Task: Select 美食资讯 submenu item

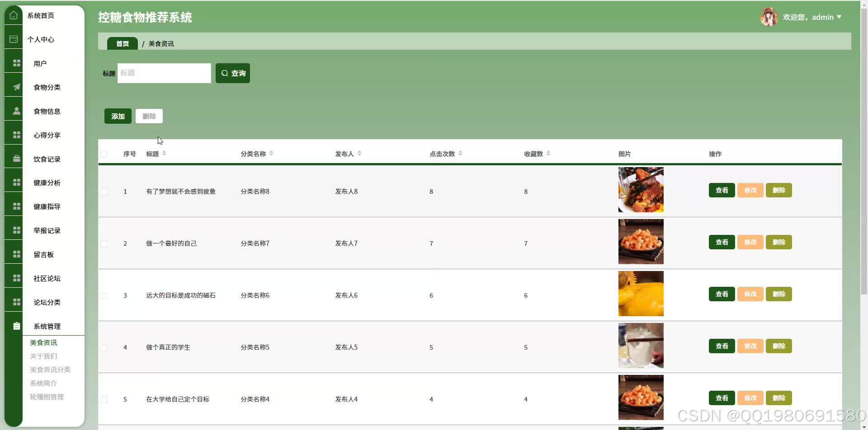Action: pos(43,342)
